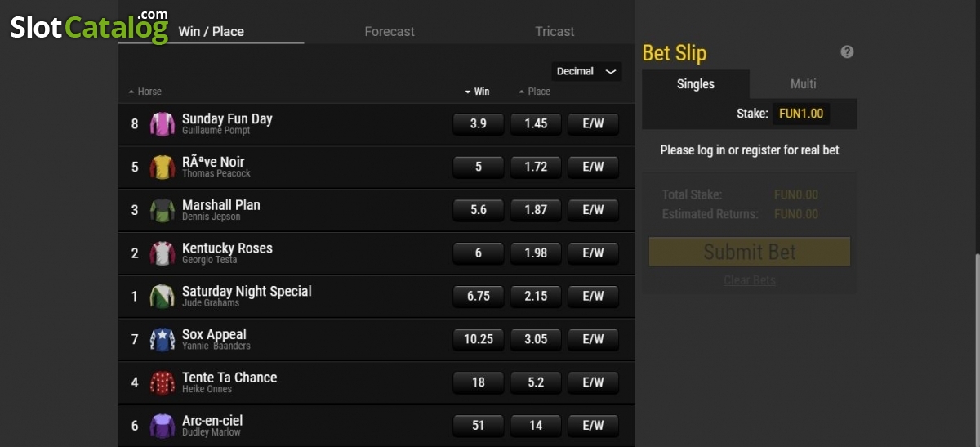Open the Decimal odds format dropdown
The height and width of the screenshot is (447, 980).
(x=586, y=71)
